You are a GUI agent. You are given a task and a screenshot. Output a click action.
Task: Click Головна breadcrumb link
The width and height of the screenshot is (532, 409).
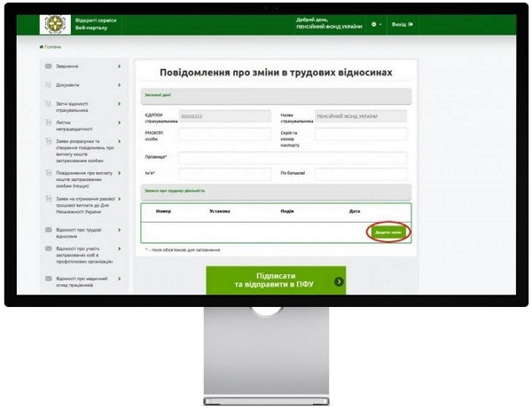pyautogui.click(x=53, y=47)
